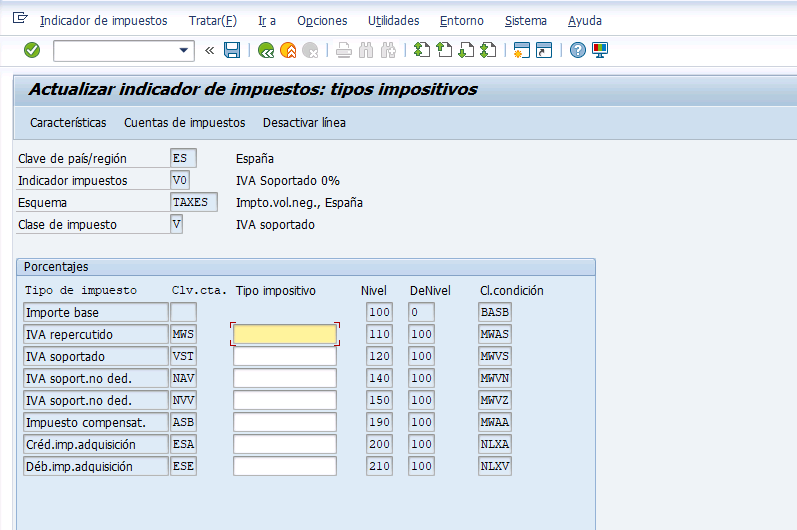Click inside the command input field
The height and width of the screenshot is (530, 797).
coord(116,50)
